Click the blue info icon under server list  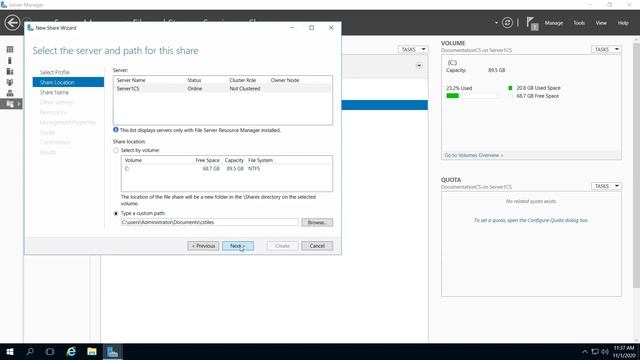pyautogui.click(x=116, y=130)
